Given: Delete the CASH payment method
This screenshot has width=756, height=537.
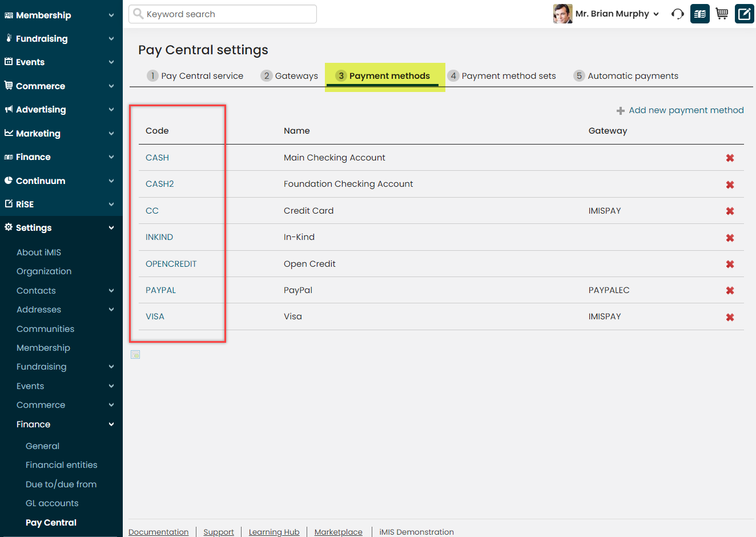Looking at the screenshot, I should (730, 158).
